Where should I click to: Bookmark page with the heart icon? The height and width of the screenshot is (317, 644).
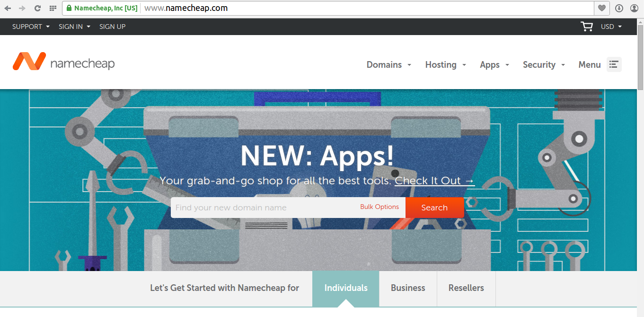(x=602, y=8)
